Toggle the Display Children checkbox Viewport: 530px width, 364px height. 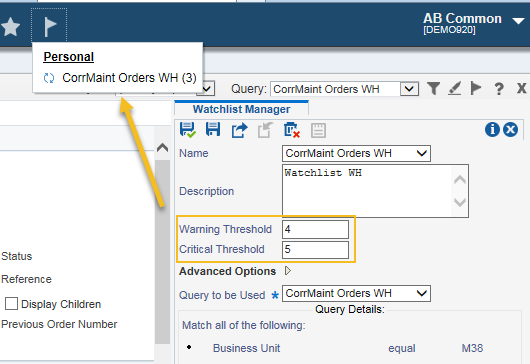[11, 304]
